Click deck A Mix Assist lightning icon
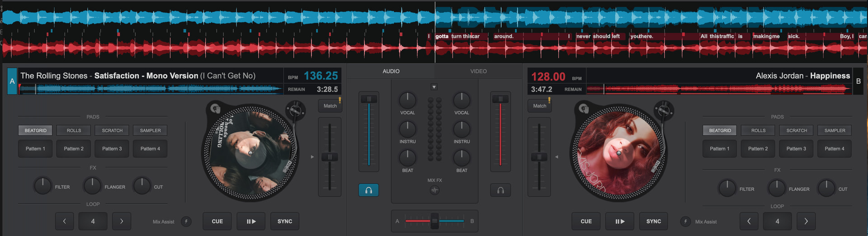This screenshot has width=868, height=236. point(186,222)
